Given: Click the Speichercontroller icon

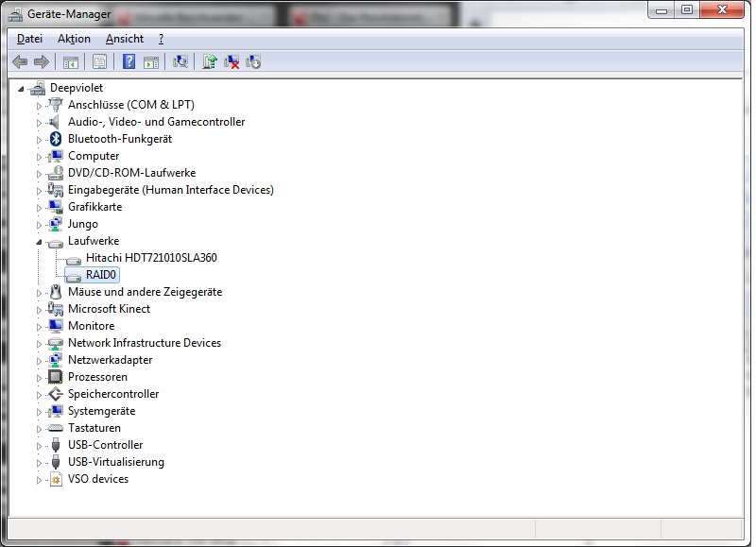Looking at the screenshot, I should point(56,394).
